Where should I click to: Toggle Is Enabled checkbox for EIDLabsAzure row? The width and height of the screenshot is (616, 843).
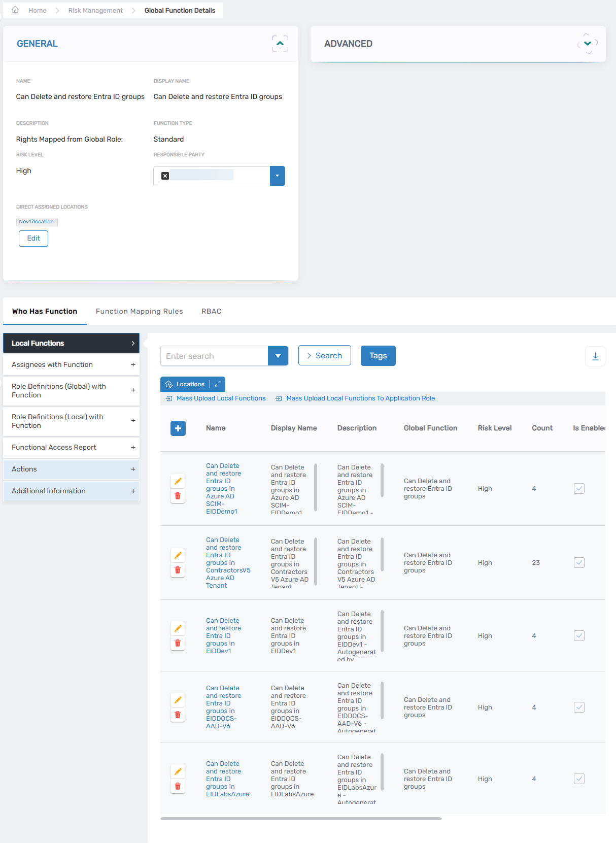click(x=579, y=779)
